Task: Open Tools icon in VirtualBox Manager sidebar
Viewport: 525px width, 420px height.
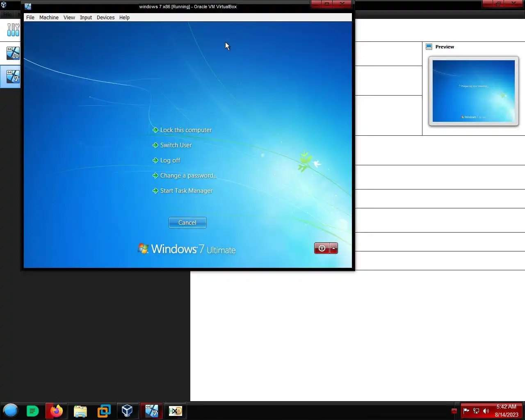Action: tap(13, 30)
